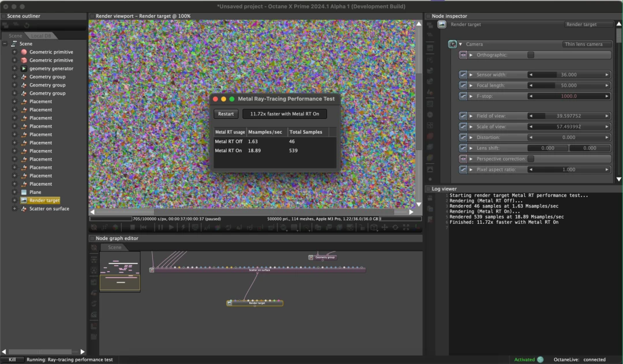Enable the Perspective correction checkbox

tap(531, 159)
